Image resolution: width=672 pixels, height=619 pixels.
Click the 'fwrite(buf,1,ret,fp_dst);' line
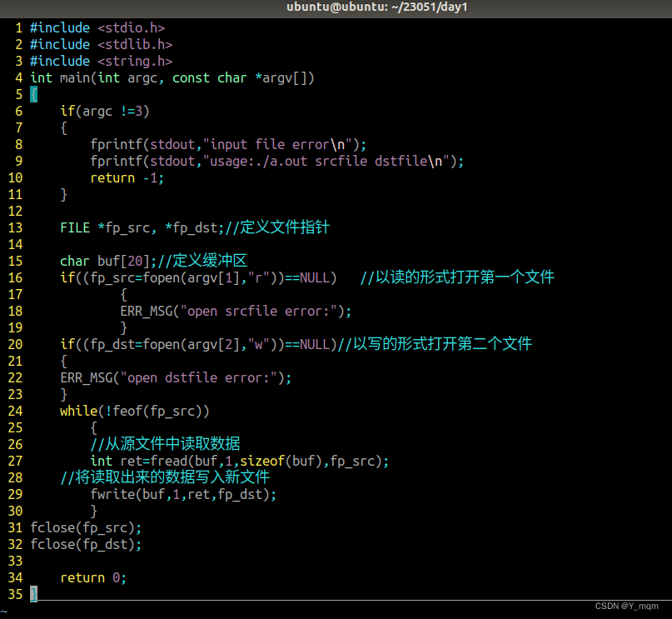[x=183, y=495]
